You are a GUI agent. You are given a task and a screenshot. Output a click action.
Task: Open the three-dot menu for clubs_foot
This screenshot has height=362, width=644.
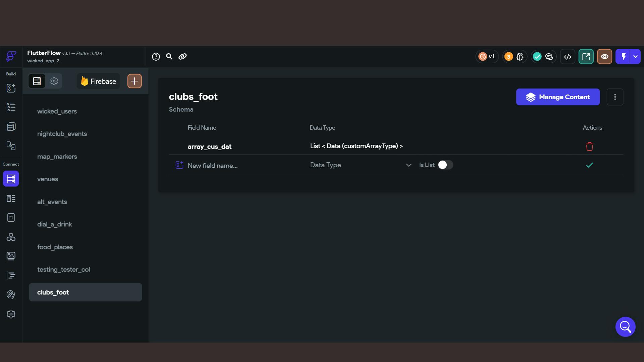(615, 97)
